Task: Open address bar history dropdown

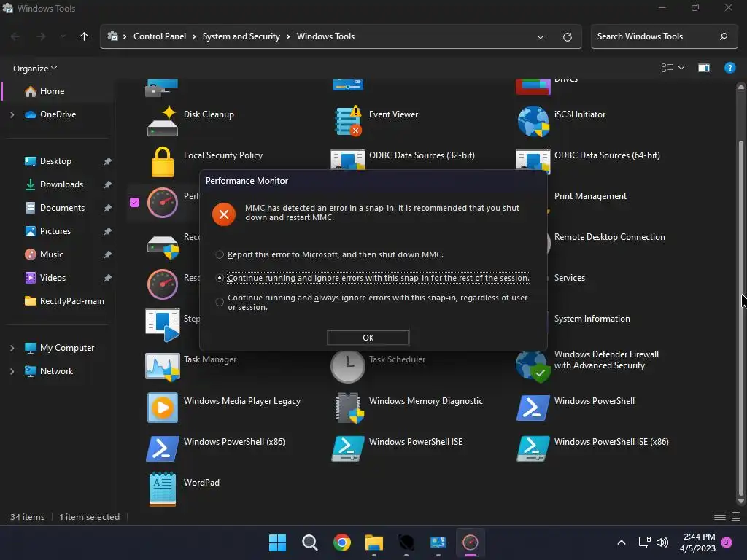Action: (x=541, y=36)
